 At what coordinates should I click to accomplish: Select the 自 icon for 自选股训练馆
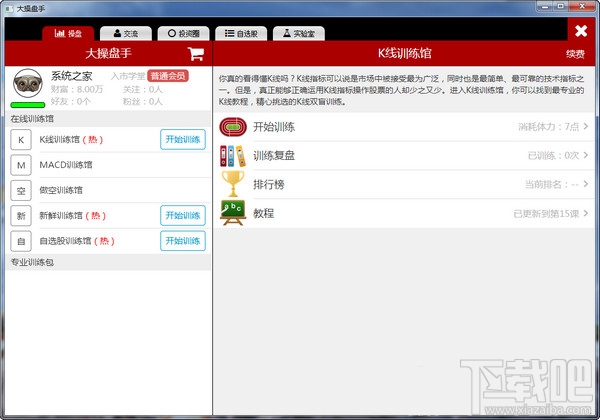[x=21, y=241]
